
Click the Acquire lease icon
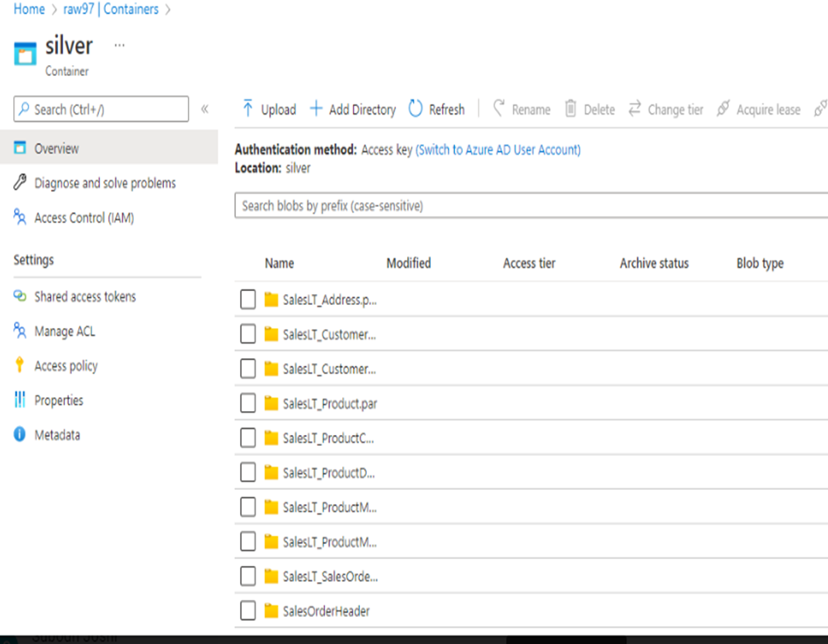[724, 109]
